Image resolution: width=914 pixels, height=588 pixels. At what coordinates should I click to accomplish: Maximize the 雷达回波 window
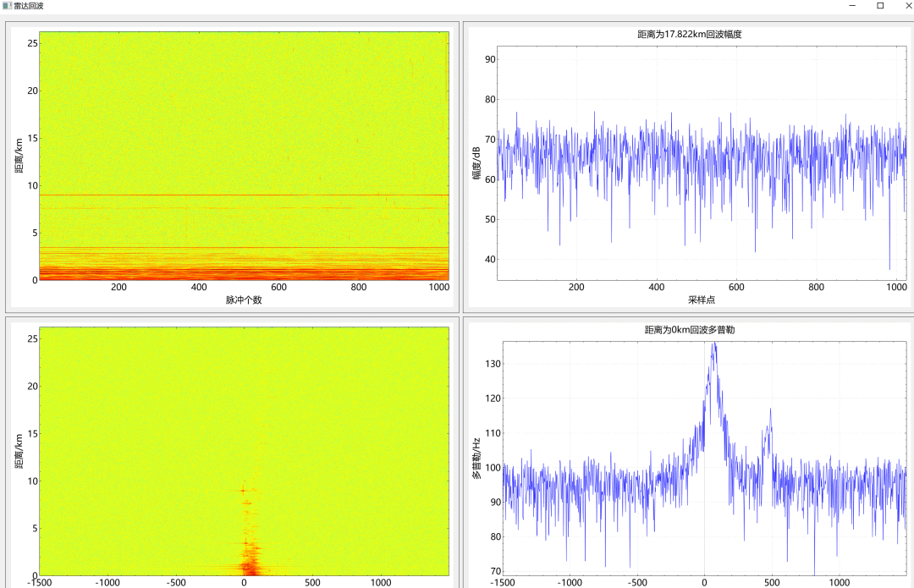(880, 6)
